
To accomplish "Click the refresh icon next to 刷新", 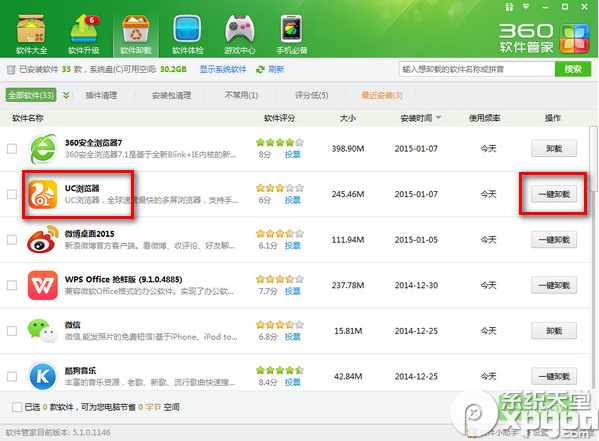I will tap(261, 69).
